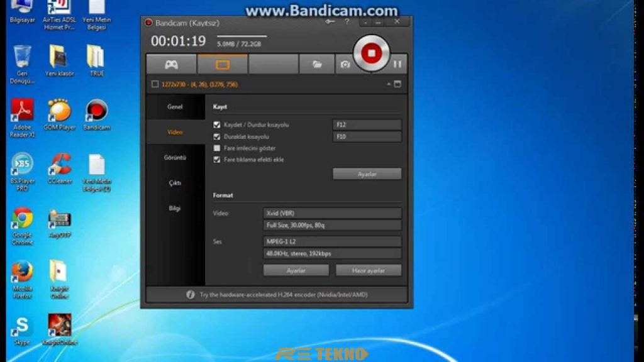Open the Mozilla Firefox shortcut
The image size is (644, 362).
(x=22, y=280)
